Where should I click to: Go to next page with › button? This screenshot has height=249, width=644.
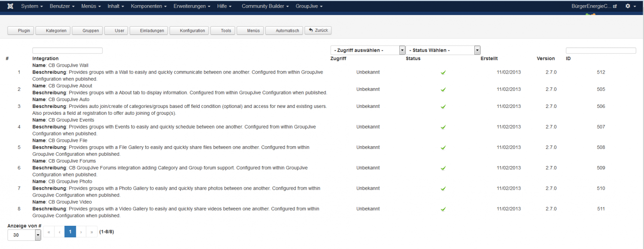click(x=81, y=232)
